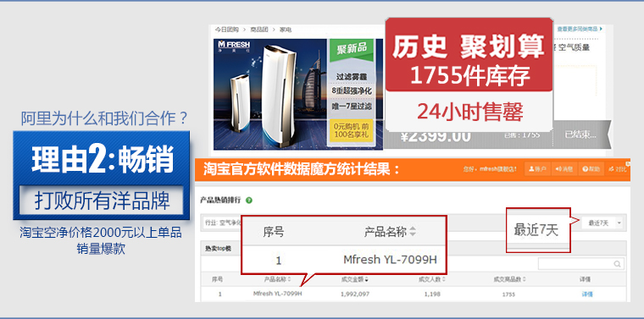Select the 热卖top榜 tab
This screenshot has height=319, width=644.
[219, 249]
